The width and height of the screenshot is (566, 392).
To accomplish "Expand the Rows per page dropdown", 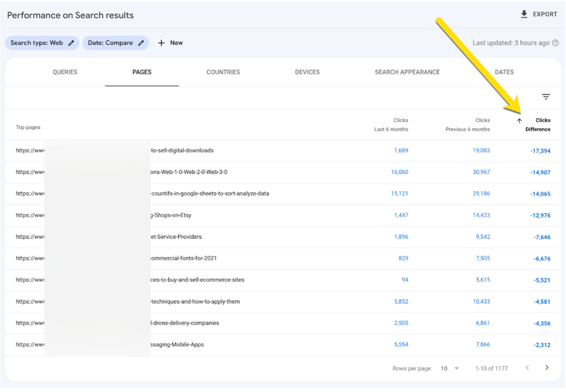I will [x=456, y=368].
